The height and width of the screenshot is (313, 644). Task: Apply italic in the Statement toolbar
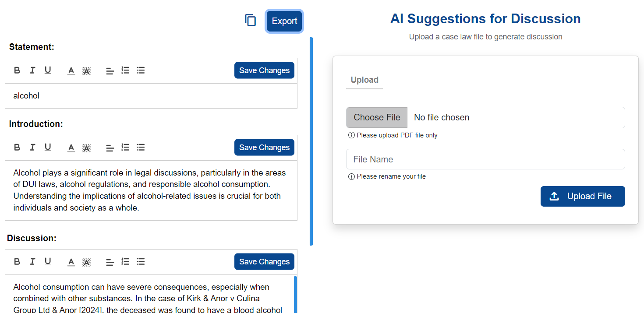coord(32,70)
